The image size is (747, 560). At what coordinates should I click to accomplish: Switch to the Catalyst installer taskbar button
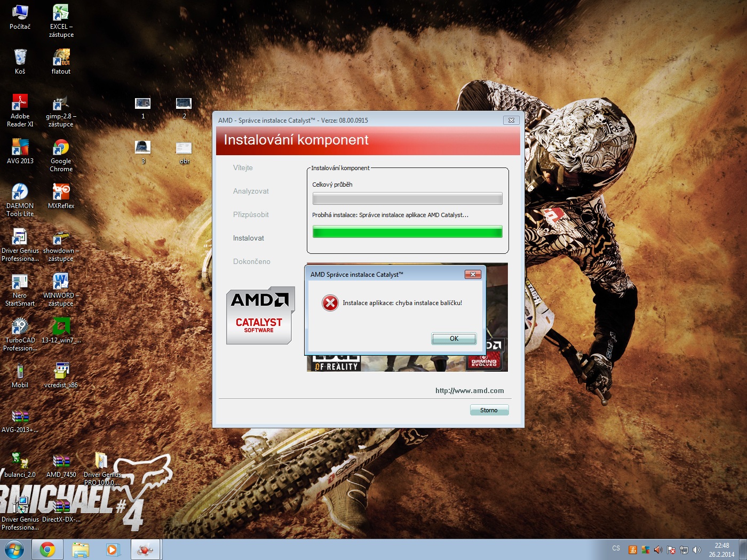pos(146,549)
